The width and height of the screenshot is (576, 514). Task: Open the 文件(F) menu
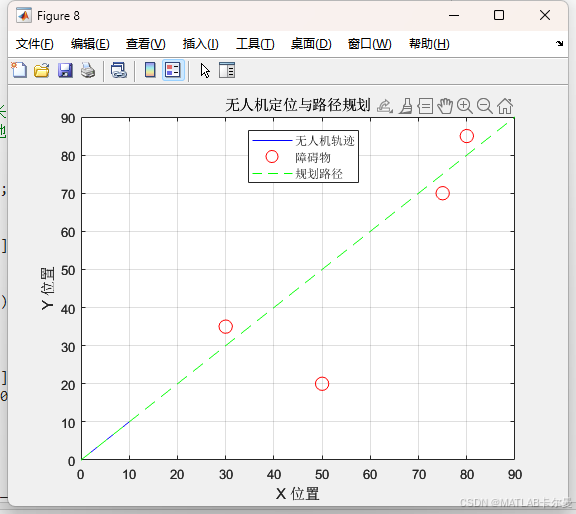point(35,44)
